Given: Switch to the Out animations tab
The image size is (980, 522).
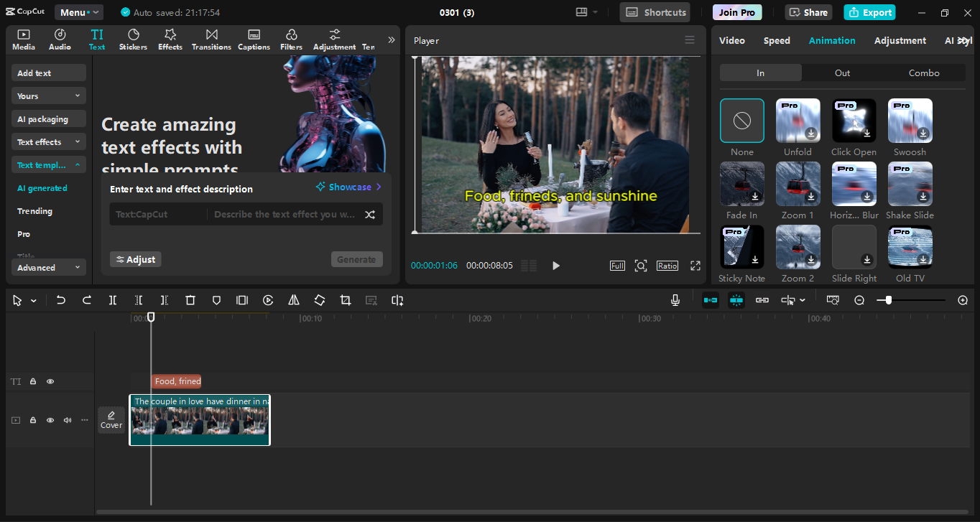Looking at the screenshot, I should point(842,73).
